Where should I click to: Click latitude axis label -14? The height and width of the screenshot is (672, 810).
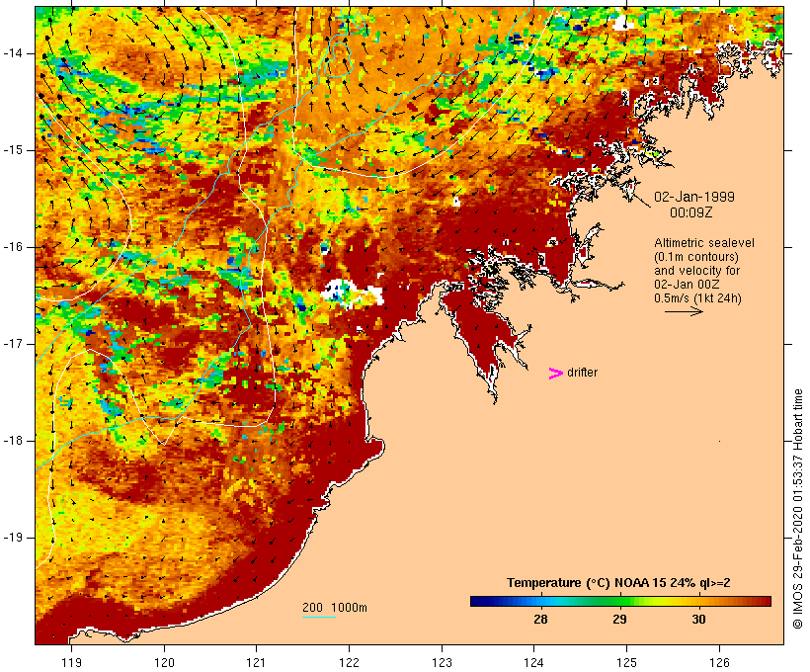13,53
